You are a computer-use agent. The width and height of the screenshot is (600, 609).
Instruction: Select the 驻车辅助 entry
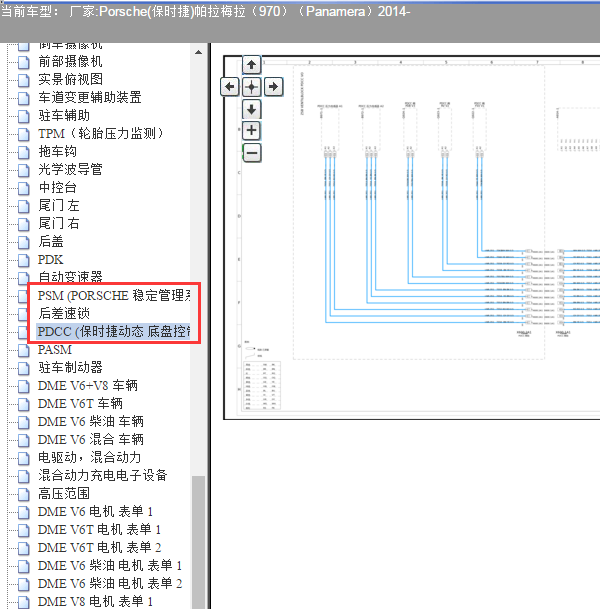click(x=64, y=115)
